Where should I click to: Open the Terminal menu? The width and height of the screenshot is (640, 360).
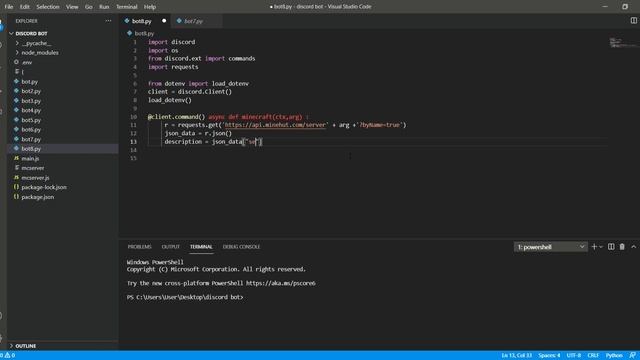(x=127, y=7)
